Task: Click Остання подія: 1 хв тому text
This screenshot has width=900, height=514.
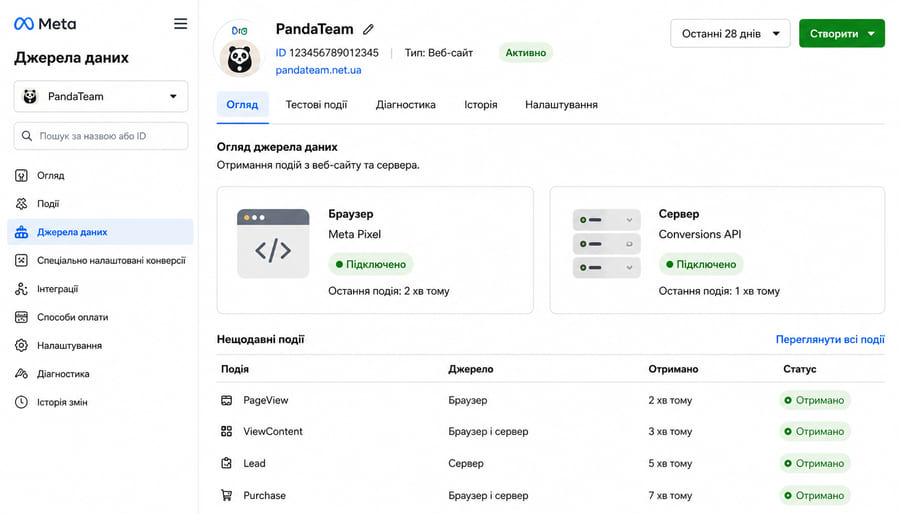Action: tap(719, 291)
